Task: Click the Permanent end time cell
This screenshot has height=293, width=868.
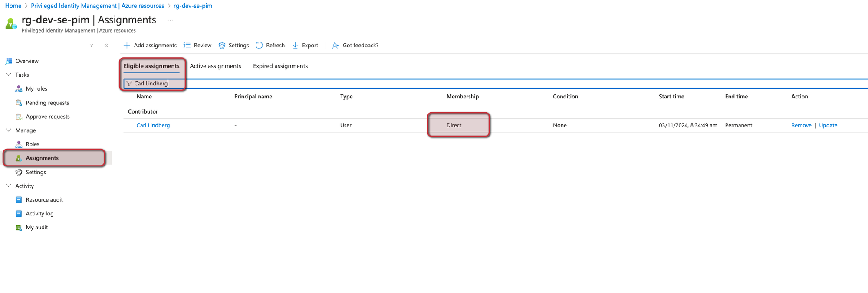Action: click(x=739, y=125)
